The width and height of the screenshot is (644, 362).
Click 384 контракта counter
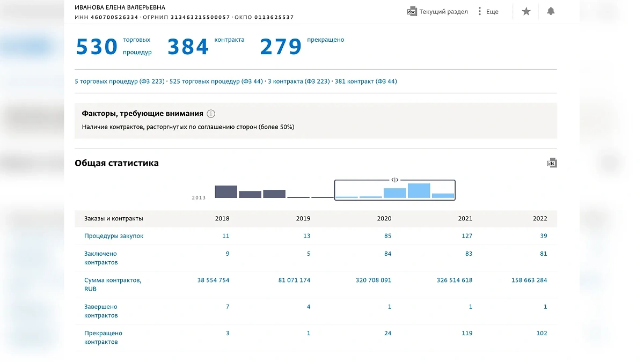tap(206, 47)
